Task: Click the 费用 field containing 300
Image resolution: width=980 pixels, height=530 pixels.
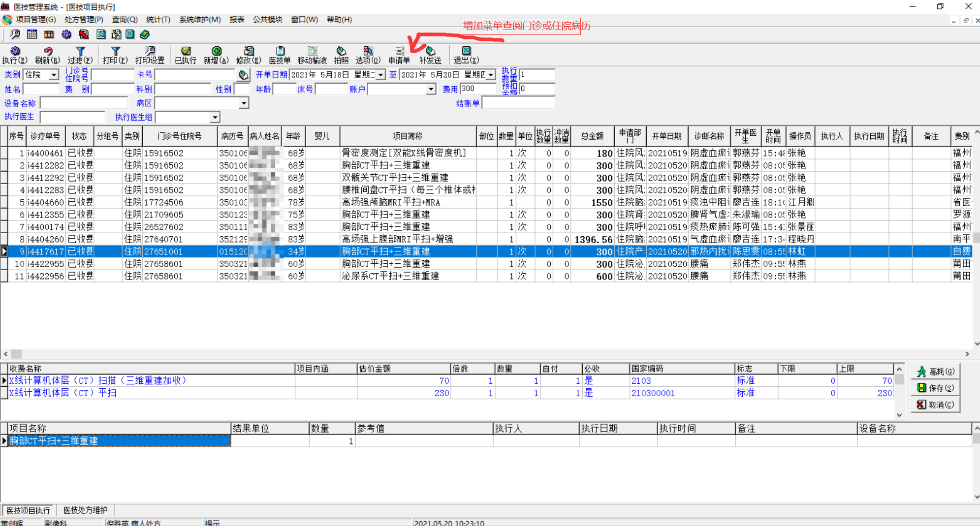Action: click(478, 89)
